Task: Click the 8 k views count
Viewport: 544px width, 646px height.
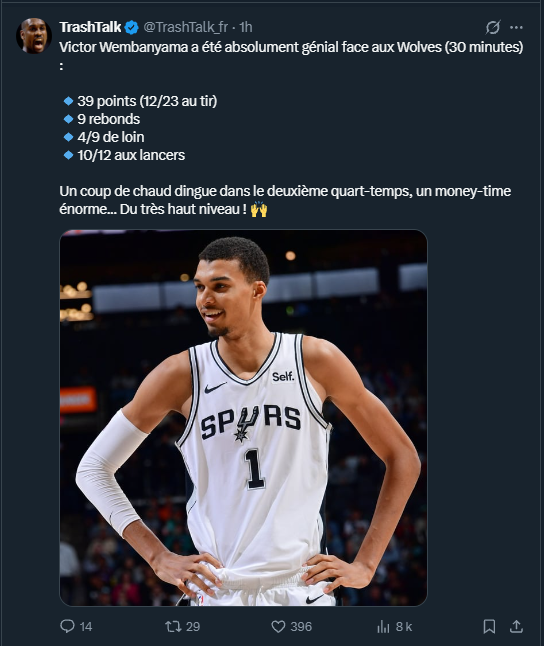Action: (404, 627)
